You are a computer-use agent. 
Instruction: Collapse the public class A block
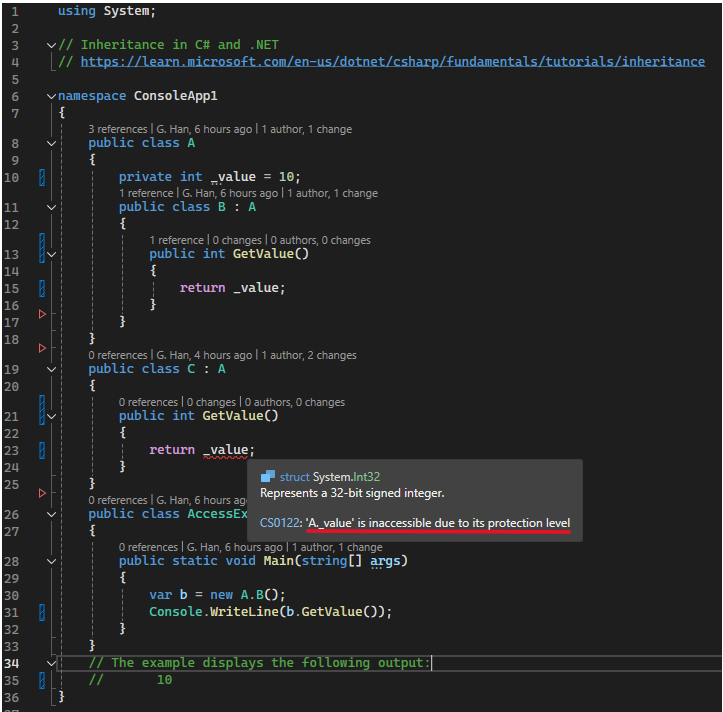click(52, 143)
